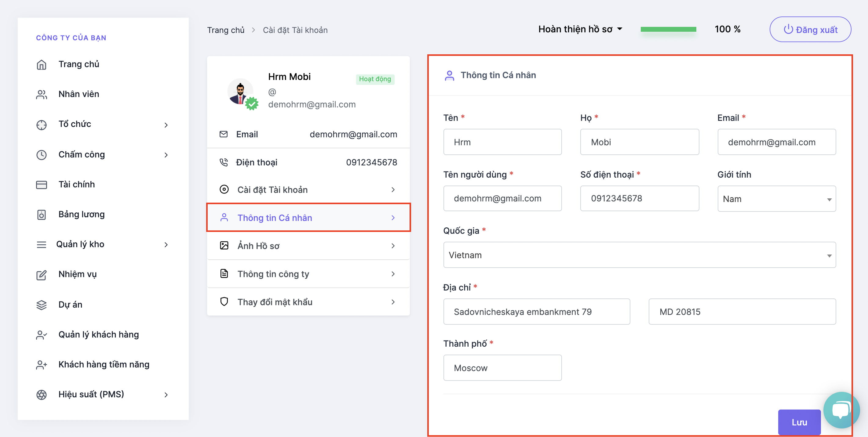Click the envelope icon in the Email row
868x437 pixels.
pos(223,134)
